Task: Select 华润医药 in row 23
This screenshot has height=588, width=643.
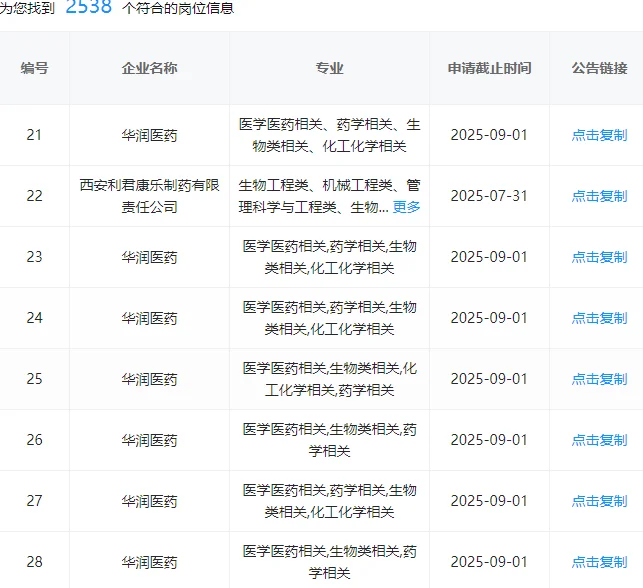Action: pos(149,257)
